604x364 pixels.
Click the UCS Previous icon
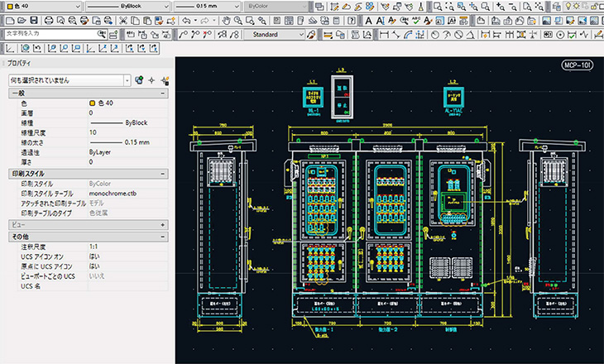(37, 48)
